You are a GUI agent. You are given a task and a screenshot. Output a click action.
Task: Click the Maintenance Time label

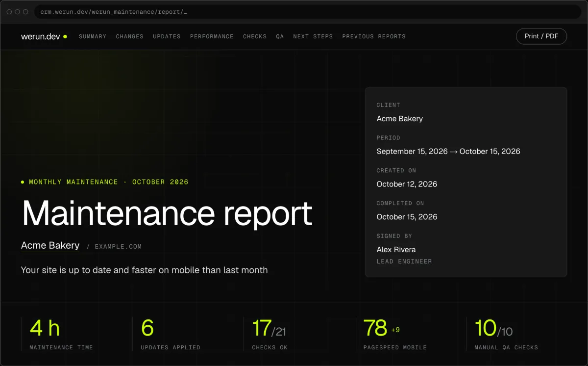coord(61,347)
